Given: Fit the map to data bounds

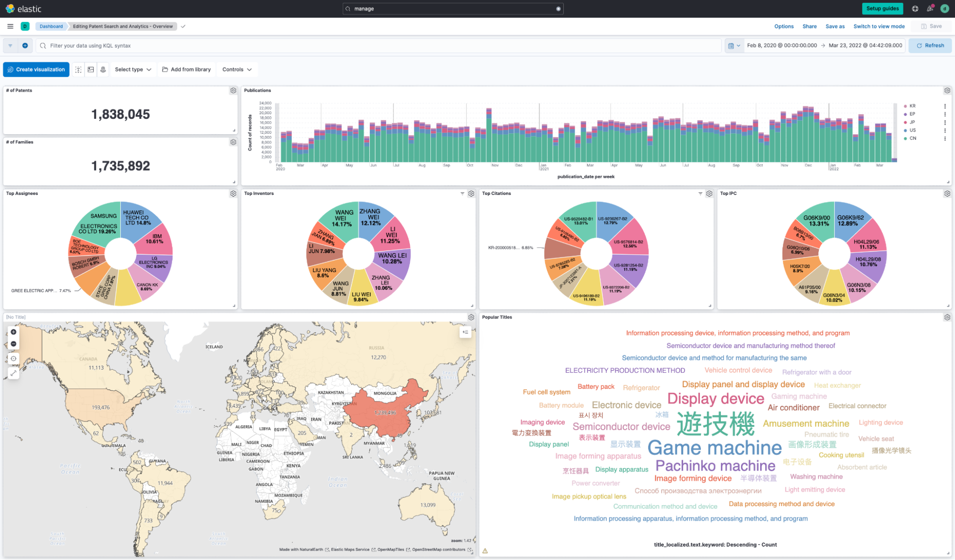Looking at the screenshot, I should click(13, 359).
